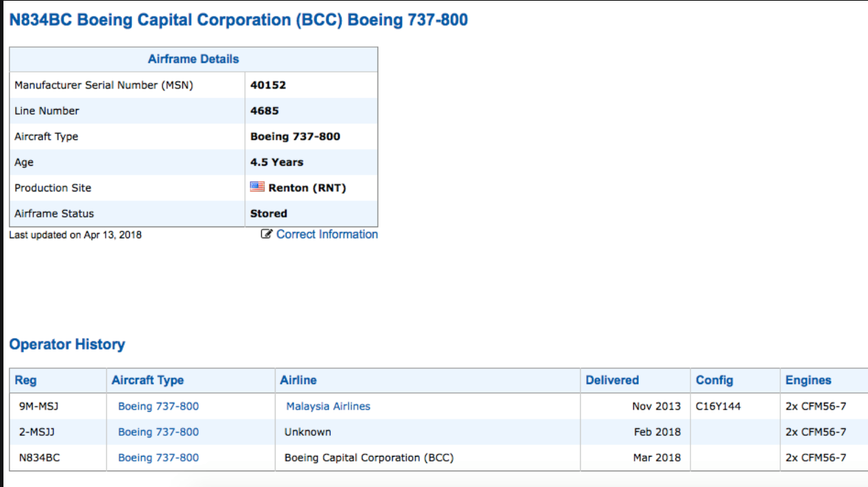Image resolution: width=868 pixels, height=487 pixels.
Task: Click the Airframe Details table header
Action: 193,59
